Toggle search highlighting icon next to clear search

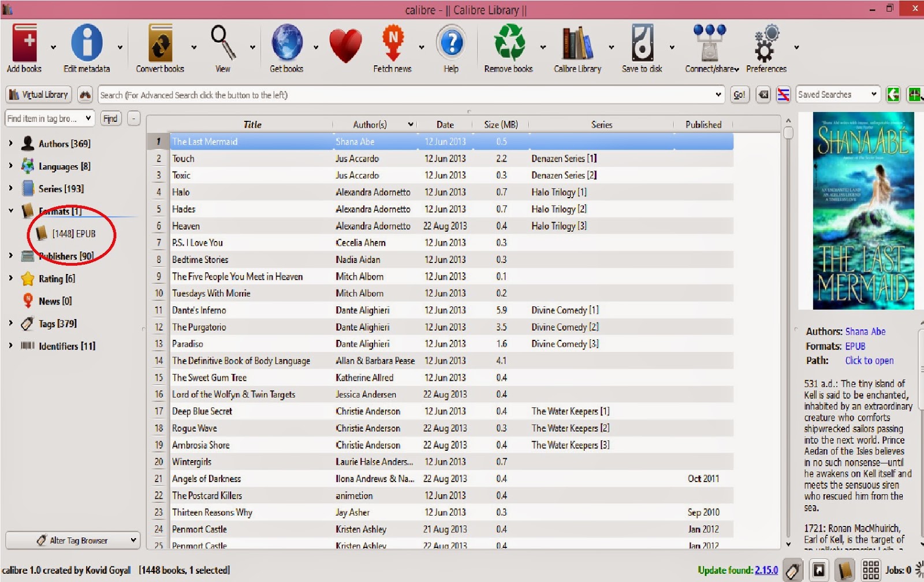783,95
